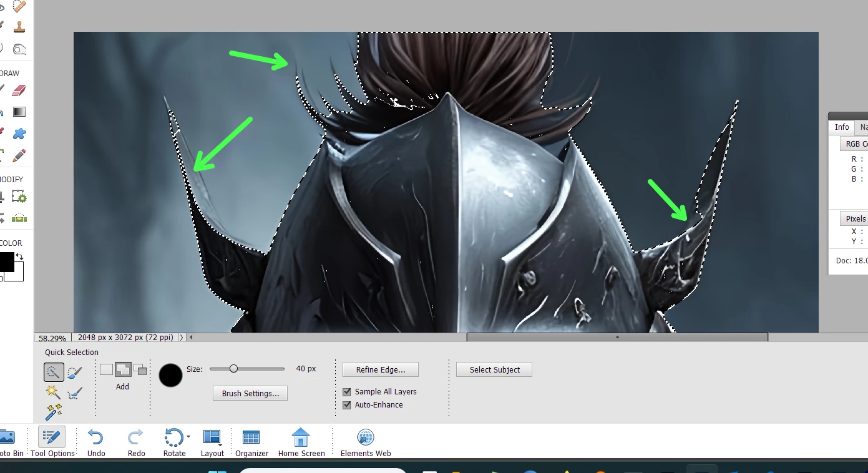Screen dimensions: 868x473
Task: Go to the Home Screen
Action: [301, 442]
